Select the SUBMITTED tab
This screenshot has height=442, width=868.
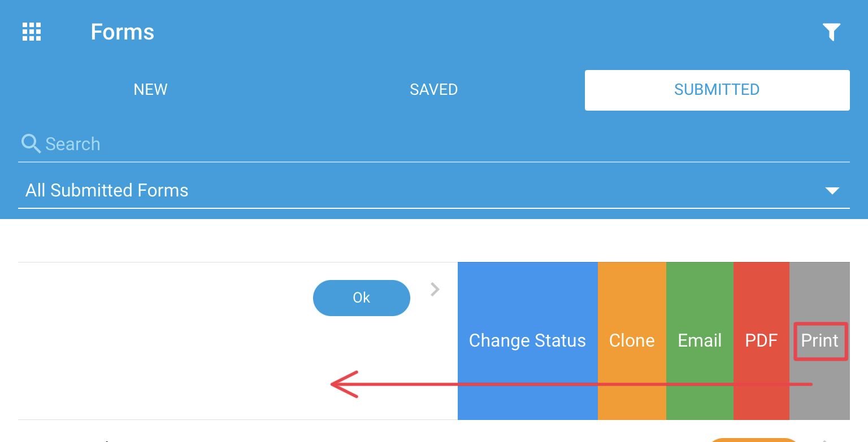tap(717, 89)
